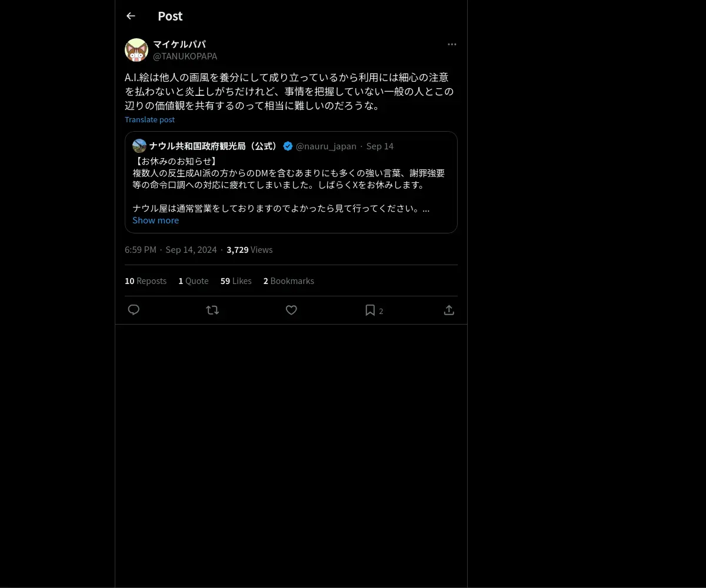
Task: Open the quoted post from ナウル共和国政府観光局
Action: (x=291, y=182)
